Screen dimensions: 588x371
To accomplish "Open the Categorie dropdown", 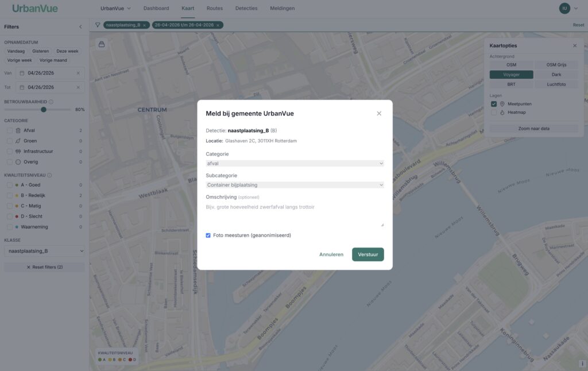I will (295, 164).
